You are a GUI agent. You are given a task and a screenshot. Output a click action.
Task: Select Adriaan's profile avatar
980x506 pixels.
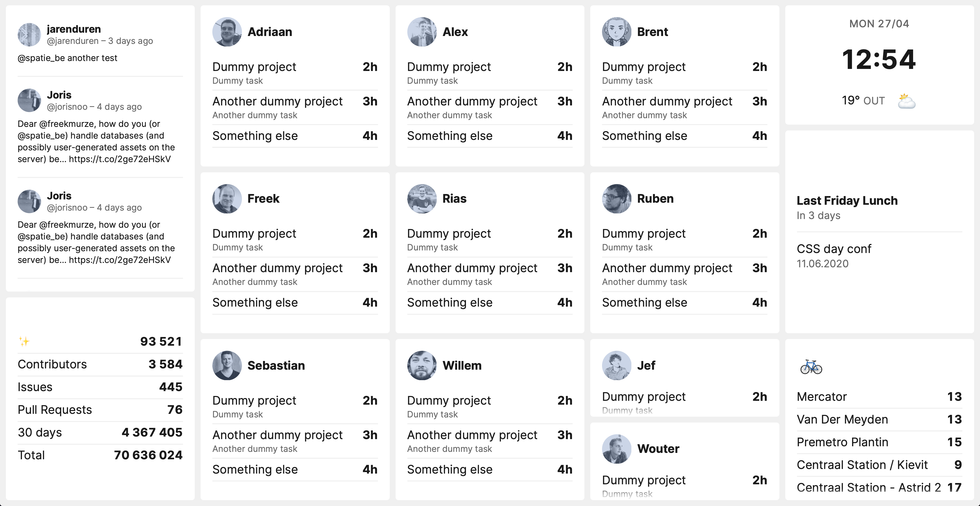tap(227, 32)
